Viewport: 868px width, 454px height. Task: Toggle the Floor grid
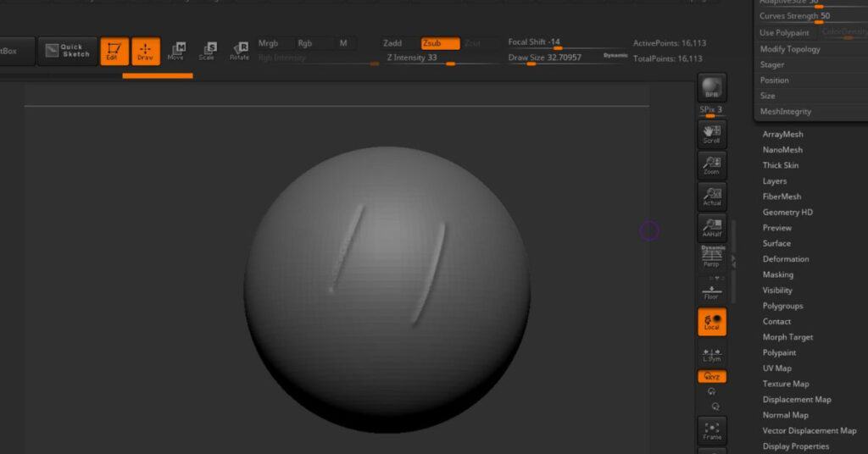(x=712, y=292)
